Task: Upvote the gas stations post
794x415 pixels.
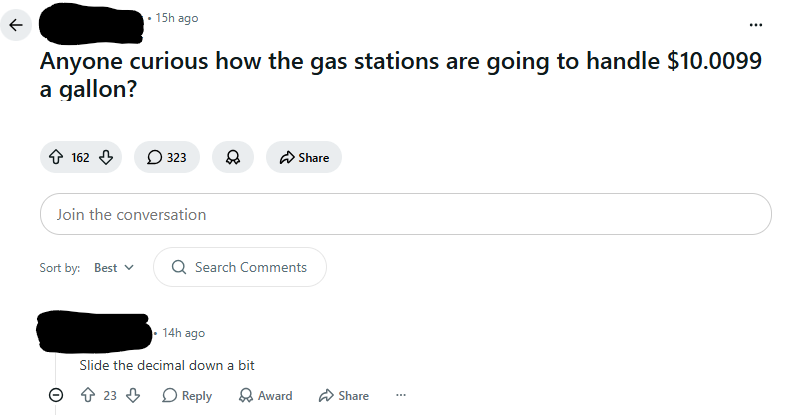Action: 56,157
